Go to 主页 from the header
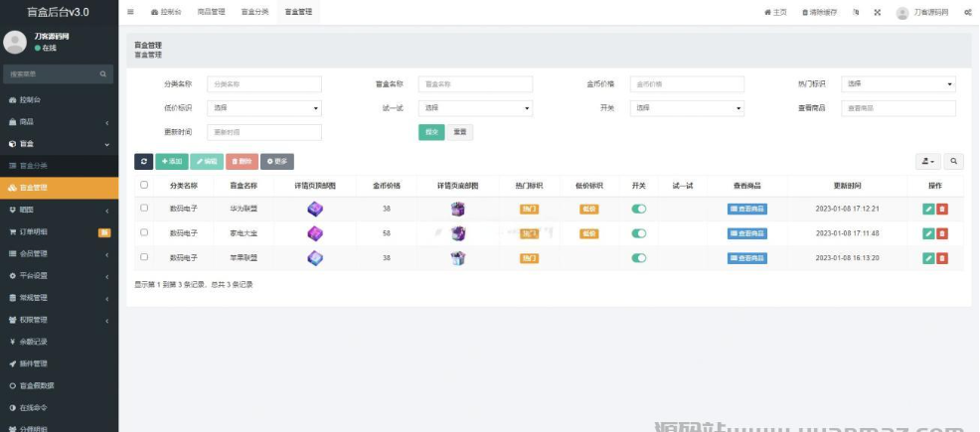Viewport: 980px width, 432px height. (775, 12)
